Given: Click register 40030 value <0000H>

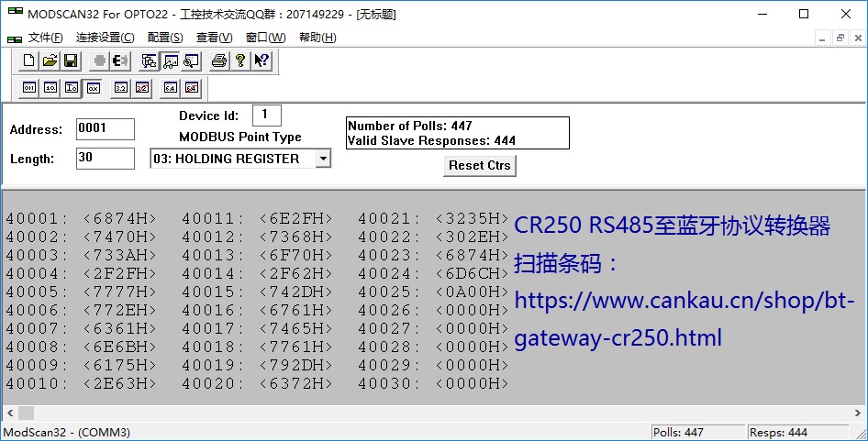Looking at the screenshot, I should (472, 383).
